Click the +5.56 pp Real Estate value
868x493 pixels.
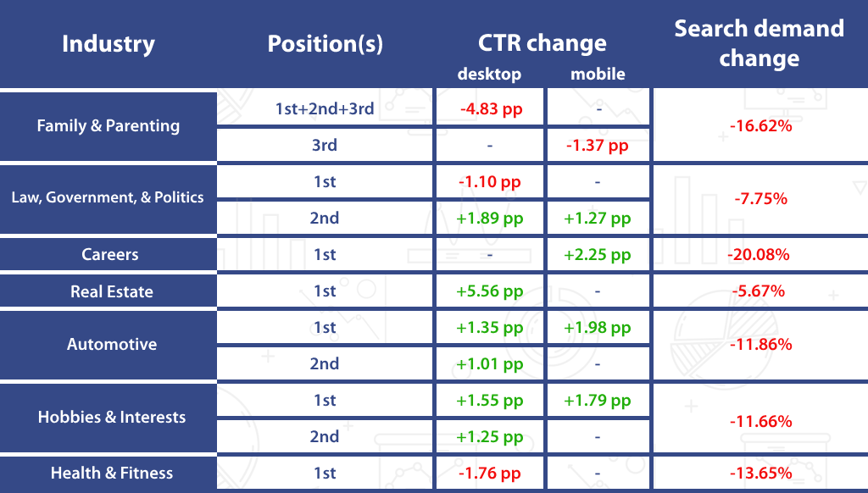click(x=490, y=291)
